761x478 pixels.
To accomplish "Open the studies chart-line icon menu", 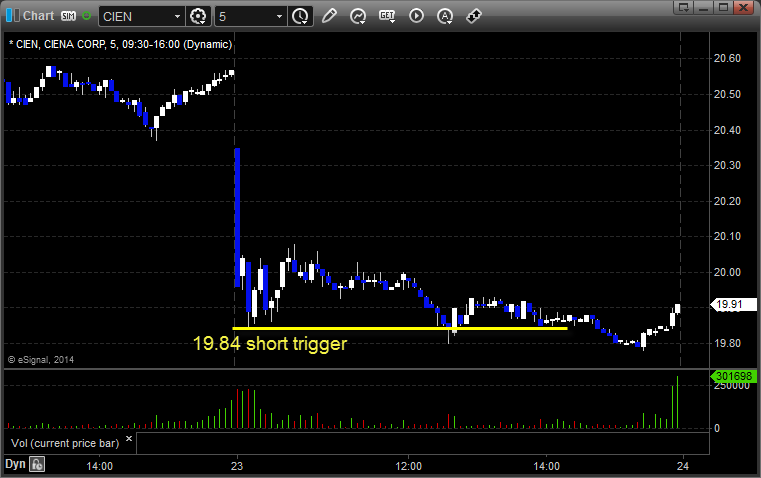I will coord(358,16).
